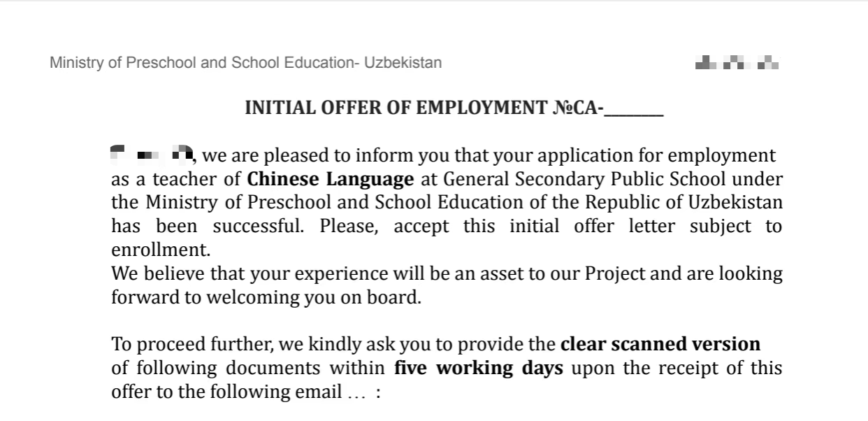Click the phrase welcoming you on board
868x421 pixels.
[x=311, y=297]
